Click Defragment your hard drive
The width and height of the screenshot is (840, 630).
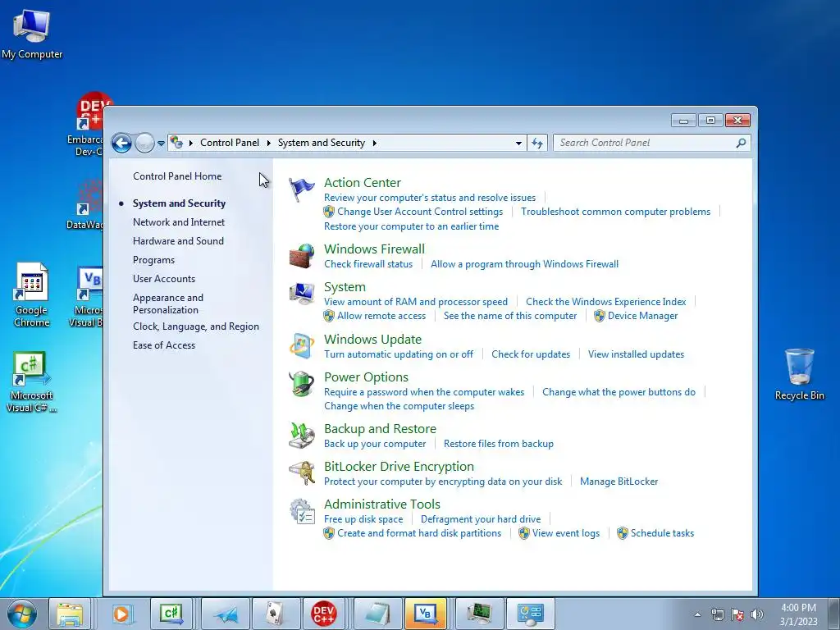[x=481, y=519]
